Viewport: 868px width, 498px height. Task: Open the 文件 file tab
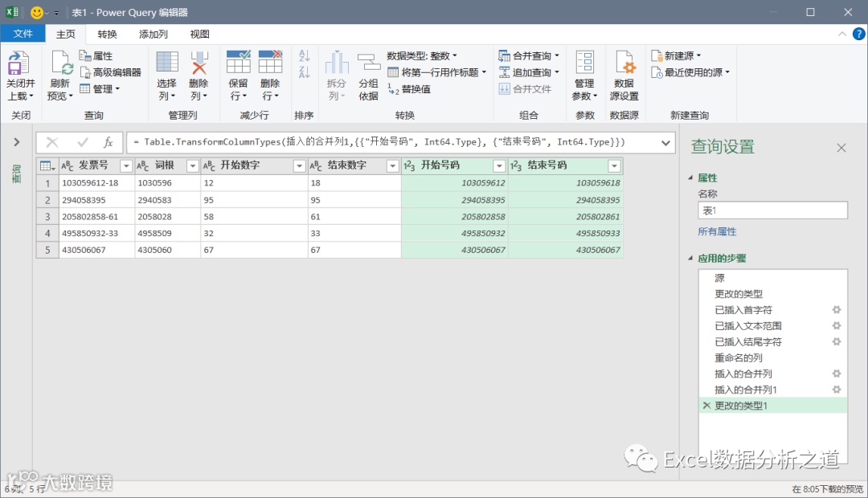(x=23, y=34)
